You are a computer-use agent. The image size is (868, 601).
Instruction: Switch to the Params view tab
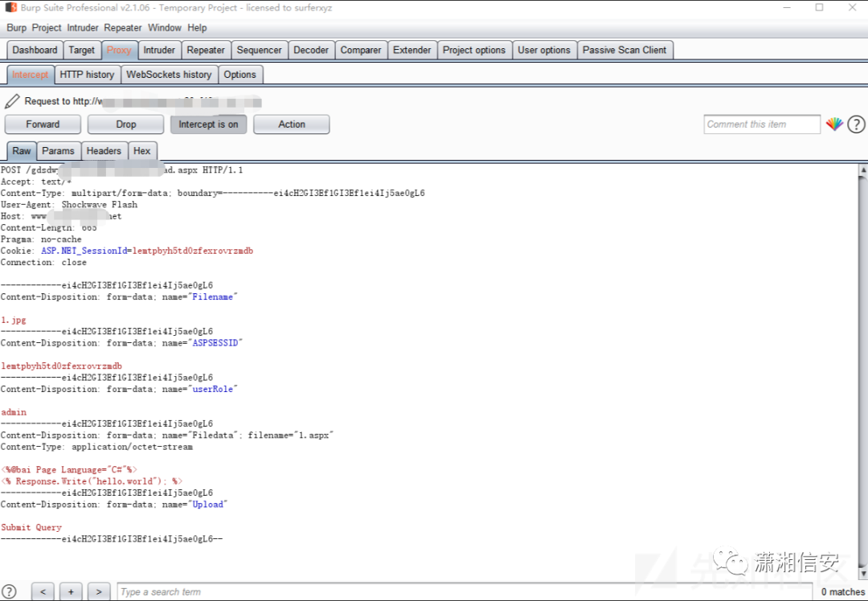[x=58, y=151]
